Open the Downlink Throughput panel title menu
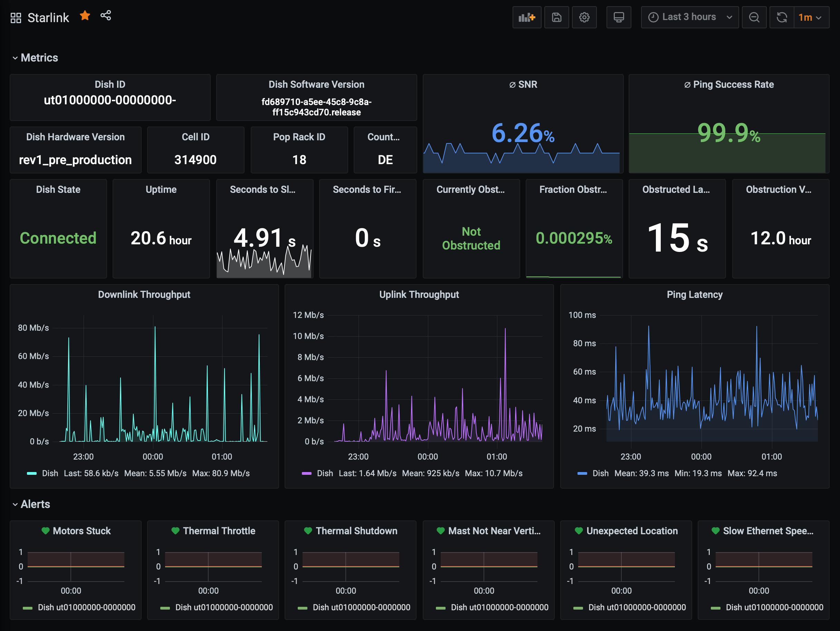Screen dimensions: 840x631 pyautogui.click(x=144, y=294)
